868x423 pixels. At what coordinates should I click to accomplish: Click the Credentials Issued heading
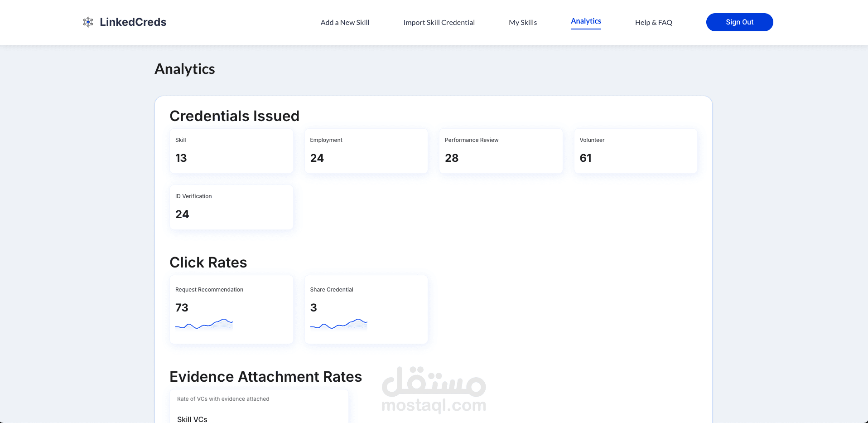[x=234, y=116]
